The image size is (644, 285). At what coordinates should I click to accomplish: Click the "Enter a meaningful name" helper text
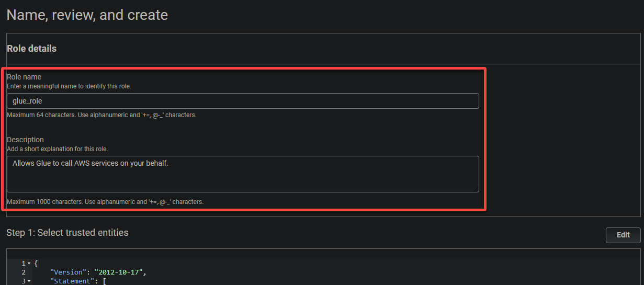click(69, 86)
